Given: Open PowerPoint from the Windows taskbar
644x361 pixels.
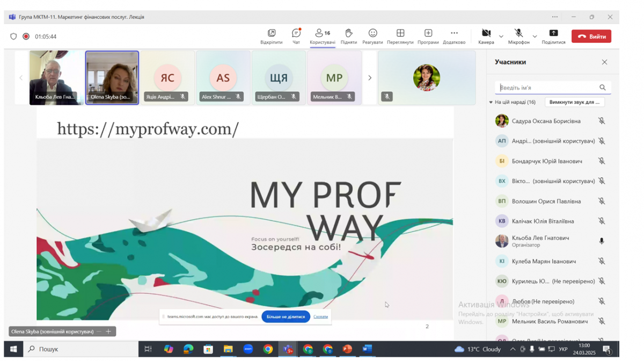Looking at the screenshot, I should pos(347,349).
